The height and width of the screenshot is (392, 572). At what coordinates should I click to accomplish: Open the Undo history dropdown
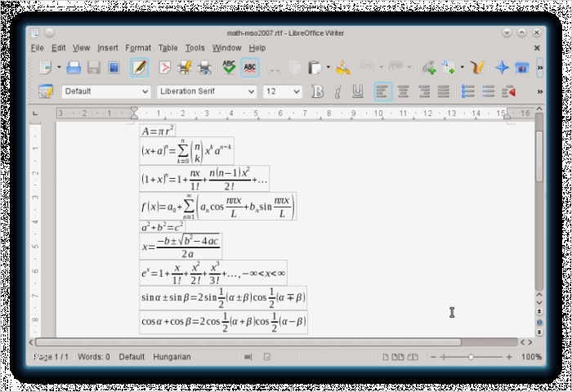point(381,67)
